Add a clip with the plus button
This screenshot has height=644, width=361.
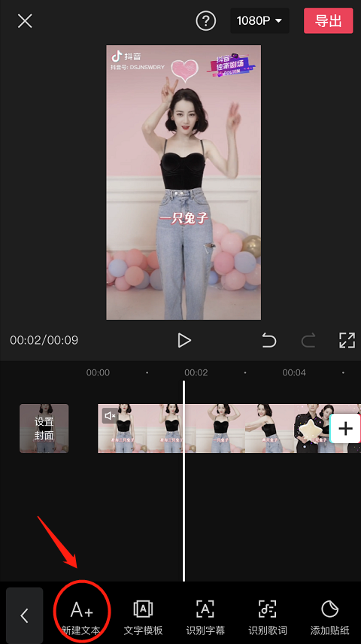345,428
